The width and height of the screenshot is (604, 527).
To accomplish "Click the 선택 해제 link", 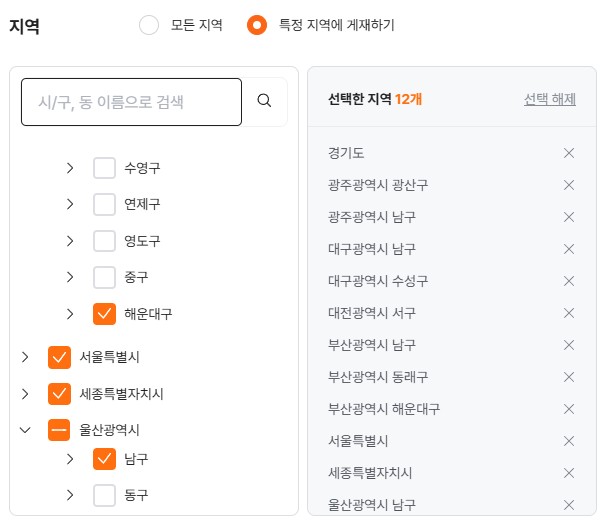I will [x=550, y=99].
